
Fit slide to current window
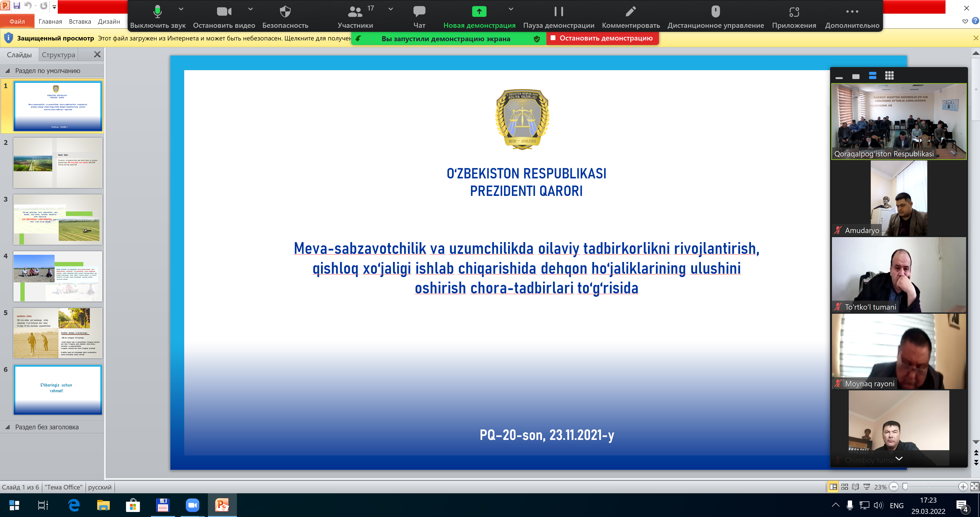[x=975, y=487]
